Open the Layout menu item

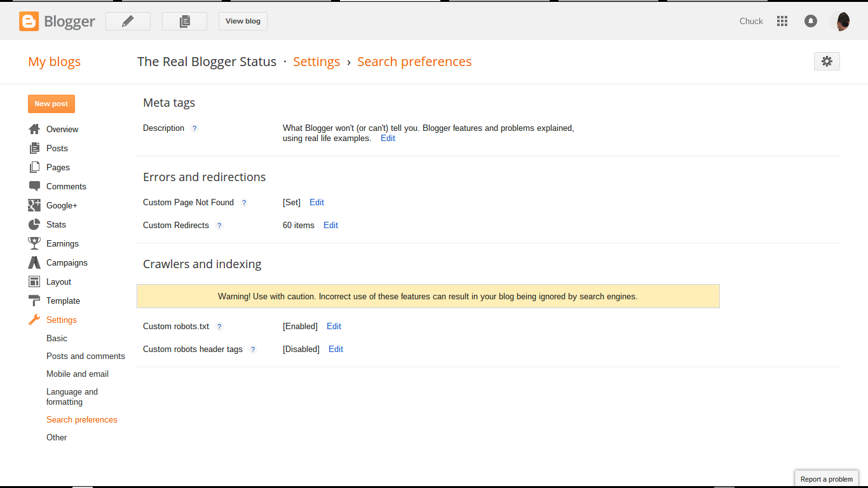coord(58,281)
